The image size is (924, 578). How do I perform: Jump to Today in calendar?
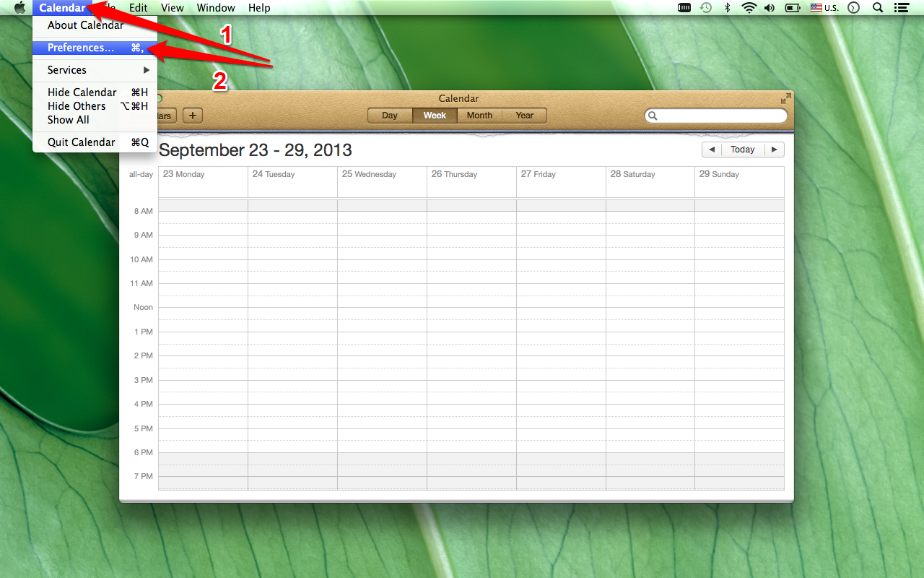[x=743, y=150]
